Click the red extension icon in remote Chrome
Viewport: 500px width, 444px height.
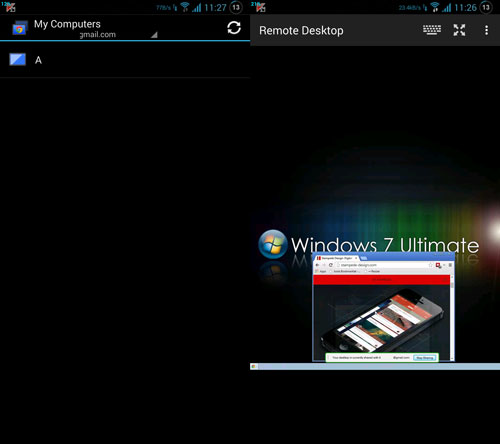tap(438, 265)
